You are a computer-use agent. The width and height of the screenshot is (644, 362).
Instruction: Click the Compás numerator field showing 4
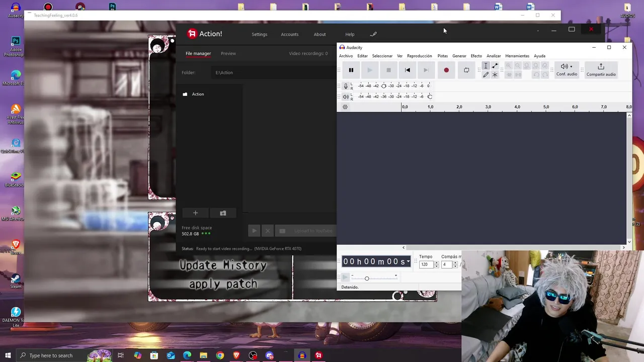447,264
